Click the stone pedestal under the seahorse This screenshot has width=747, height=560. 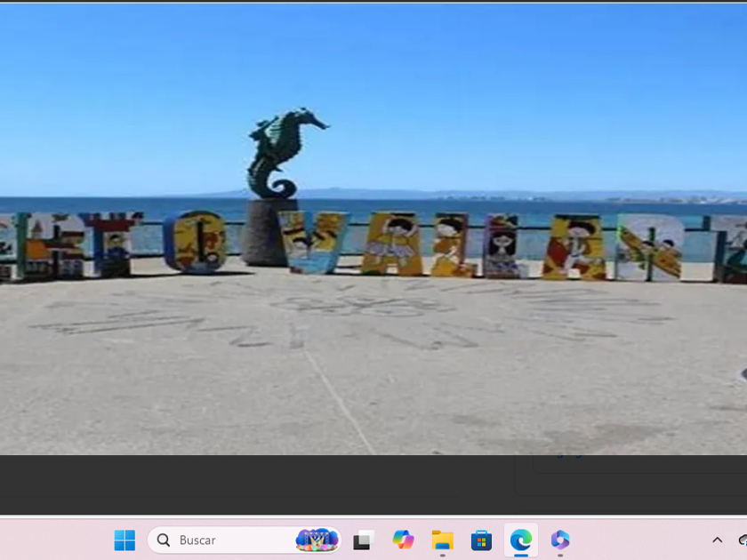(x=267, y=231)
